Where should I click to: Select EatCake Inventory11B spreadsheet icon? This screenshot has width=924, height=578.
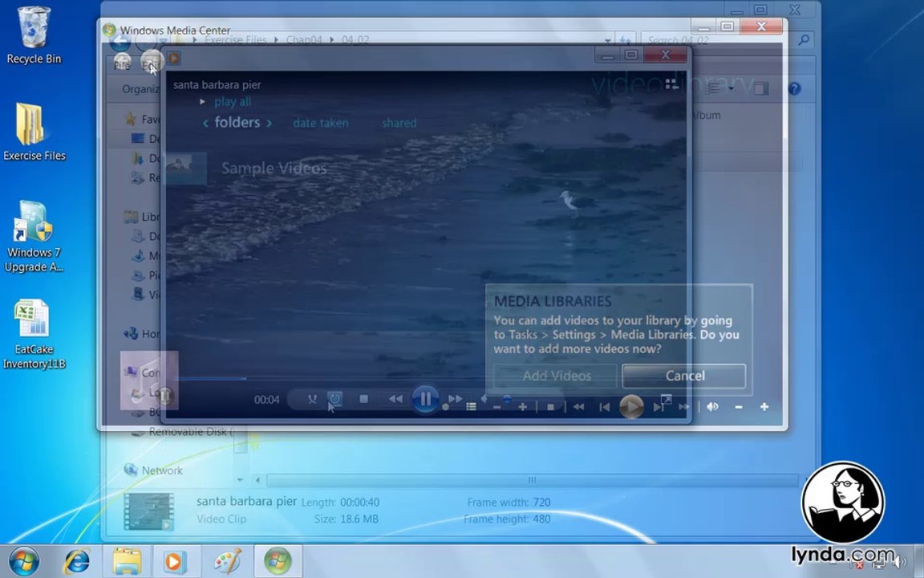[34, 335]
